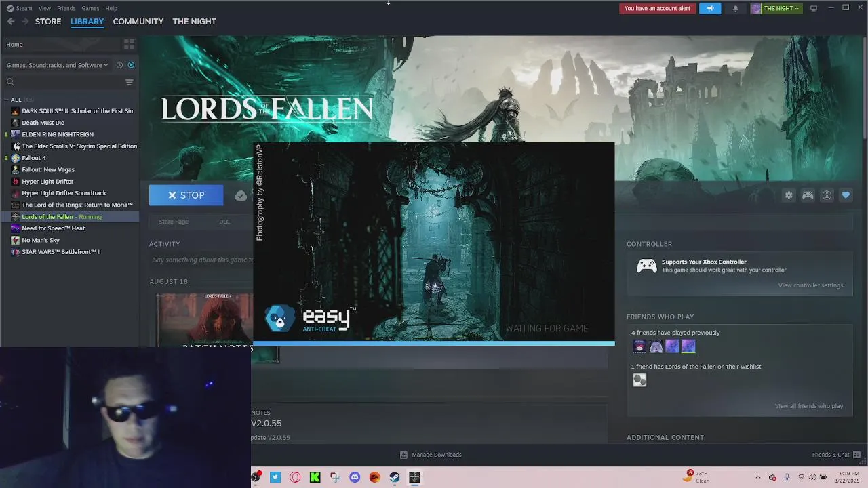868x488 pixels.
Task: Switch library to grid collections view
Action: coord(129,44)
